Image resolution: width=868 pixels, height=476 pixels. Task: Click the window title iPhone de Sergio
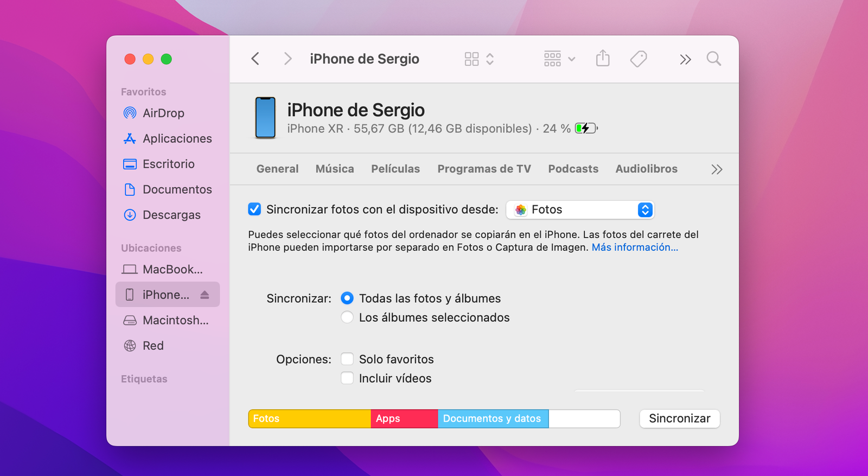(365, 59)
